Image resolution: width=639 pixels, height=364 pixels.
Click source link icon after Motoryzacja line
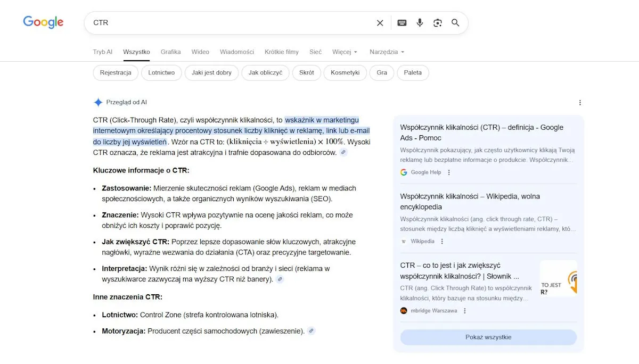pyautogui.click(x=312, y=331)
